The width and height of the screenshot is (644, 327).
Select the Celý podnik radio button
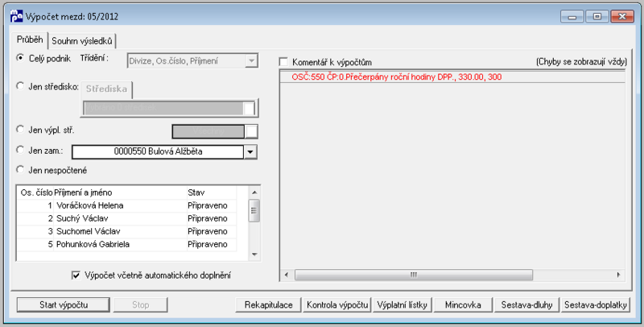pyautogui.click(x=19, y=58)
